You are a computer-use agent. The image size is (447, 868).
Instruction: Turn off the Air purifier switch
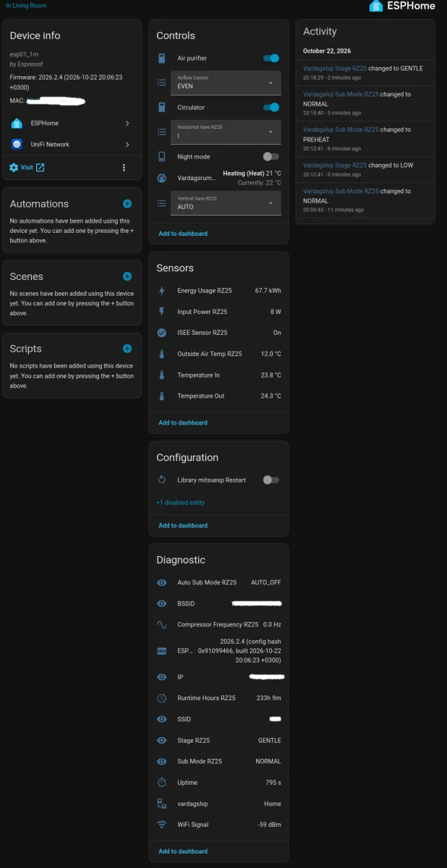point(271,59)
